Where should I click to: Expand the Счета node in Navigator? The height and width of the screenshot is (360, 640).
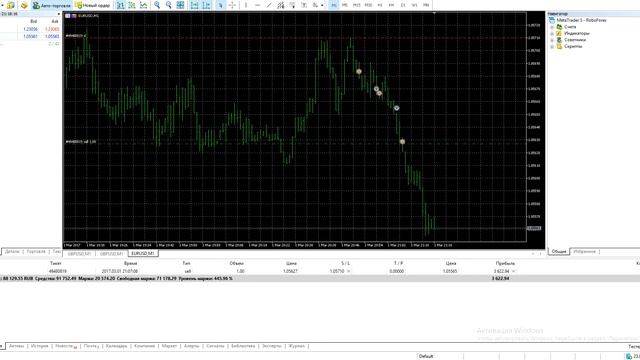point(552,27)
